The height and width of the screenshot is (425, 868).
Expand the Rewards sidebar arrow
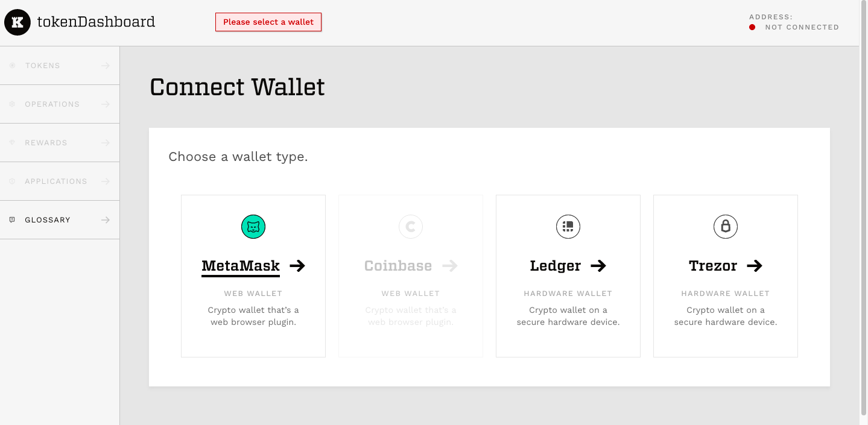[x=106, y=143]
